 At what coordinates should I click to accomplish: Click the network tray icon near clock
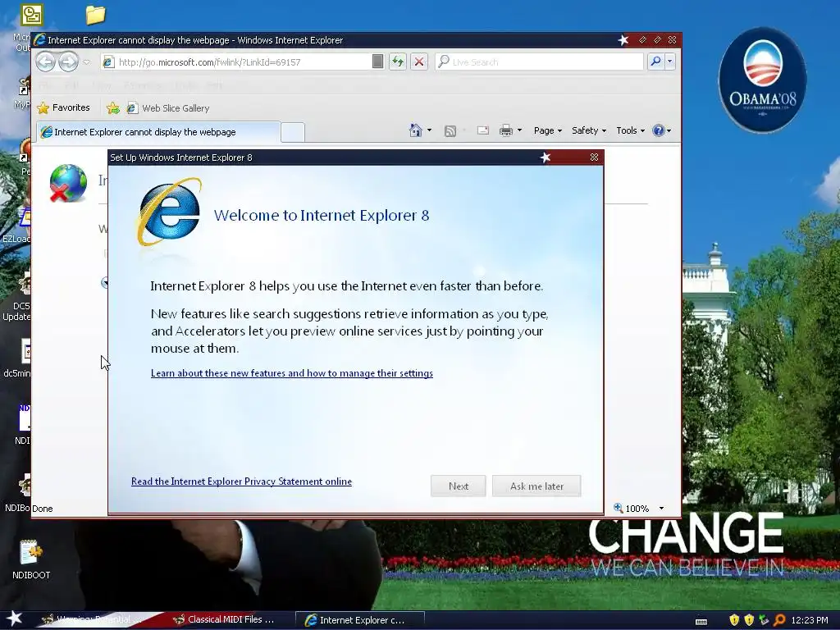point(764,620)
